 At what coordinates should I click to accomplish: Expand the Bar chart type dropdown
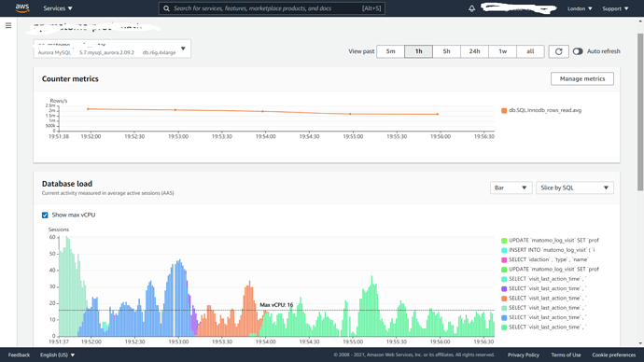coord(511,188)
